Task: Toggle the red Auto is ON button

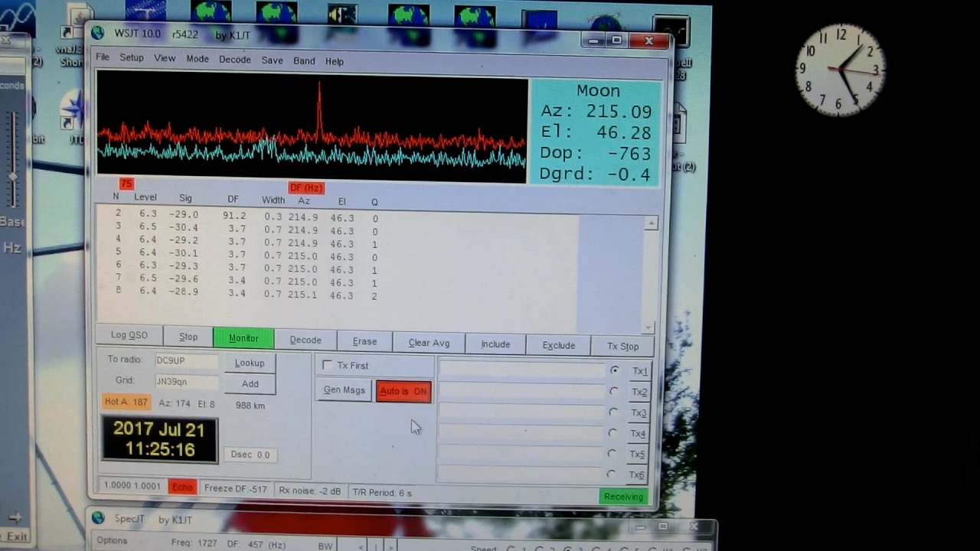Action: (403, 391)
